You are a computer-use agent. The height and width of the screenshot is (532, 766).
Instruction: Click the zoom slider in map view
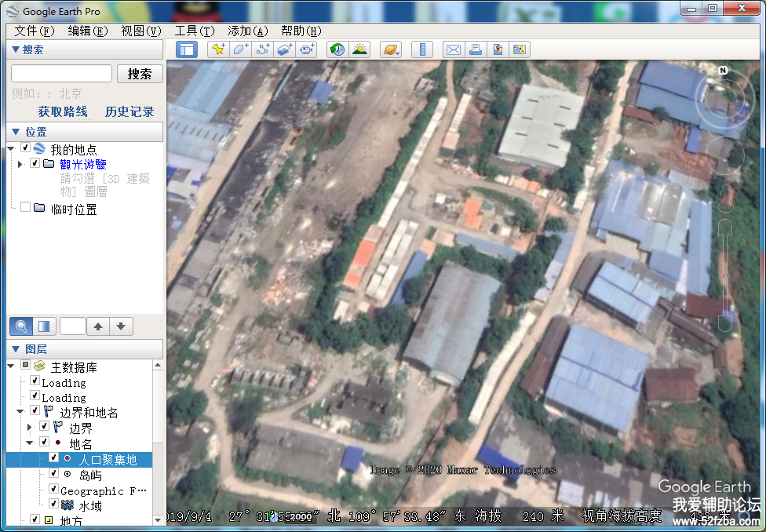click(x=727, y=275)
